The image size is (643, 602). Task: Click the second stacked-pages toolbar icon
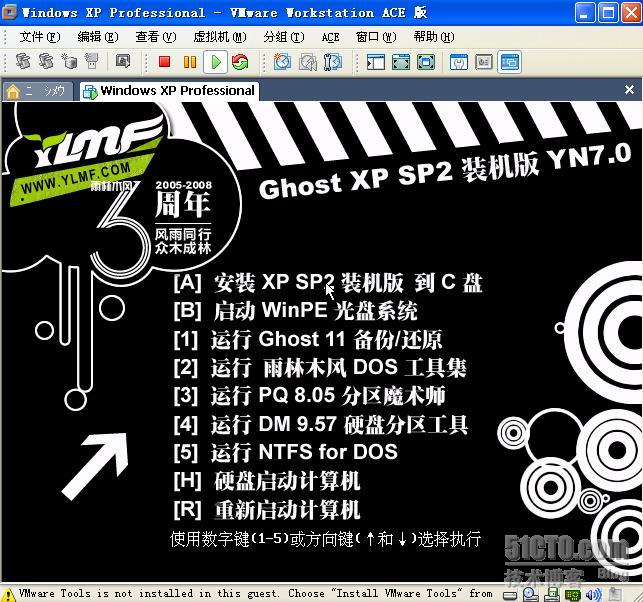click(x=46, y=62)
